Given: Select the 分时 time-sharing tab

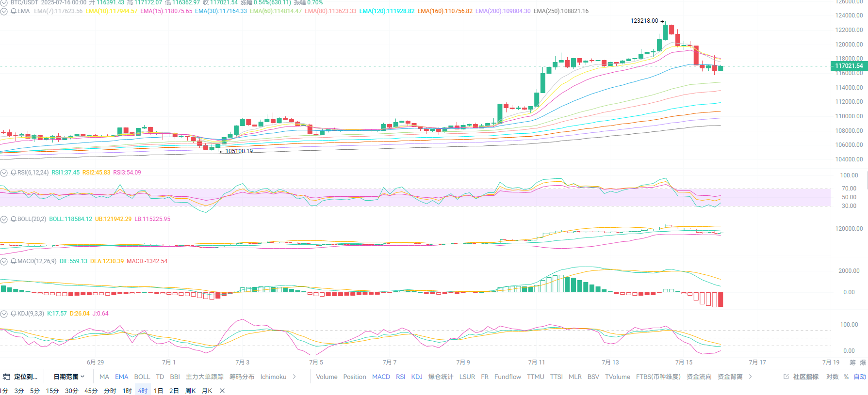Looking at the screenshot, I should [x=110, y=391].
